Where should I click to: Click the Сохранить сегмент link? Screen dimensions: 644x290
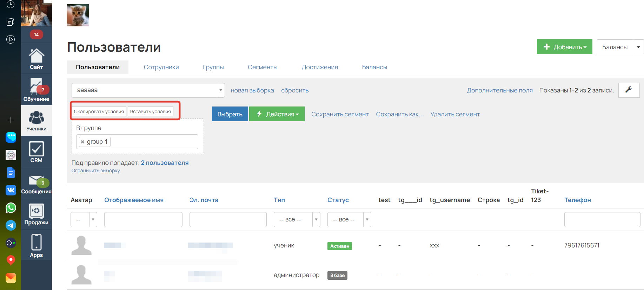click(340, 114)
